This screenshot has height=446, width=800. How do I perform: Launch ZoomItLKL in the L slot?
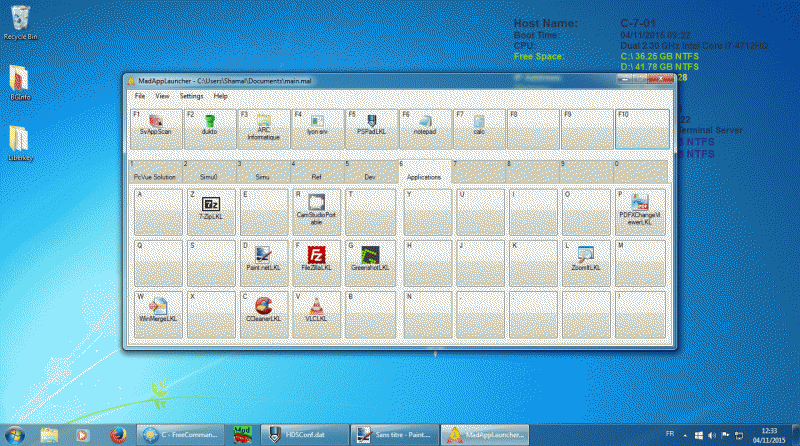(x=586, y=263)
